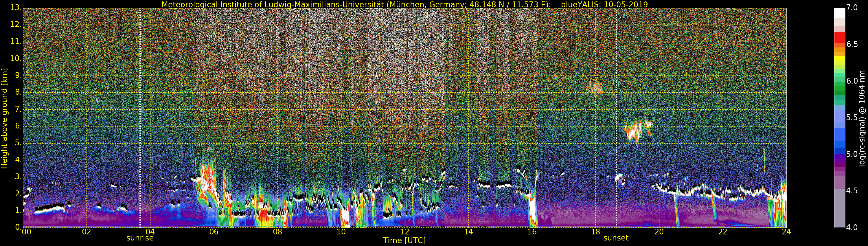Viewport: 868px width, 246px height.
Task: Click the orange cloud patch near 8 km at 18 UTC
Action: click(x=594, y=88)
